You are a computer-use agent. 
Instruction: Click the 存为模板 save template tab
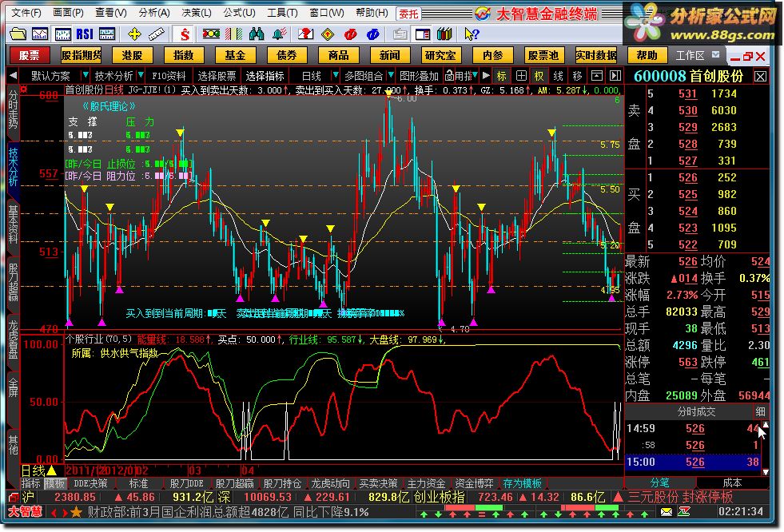[522, 483]
